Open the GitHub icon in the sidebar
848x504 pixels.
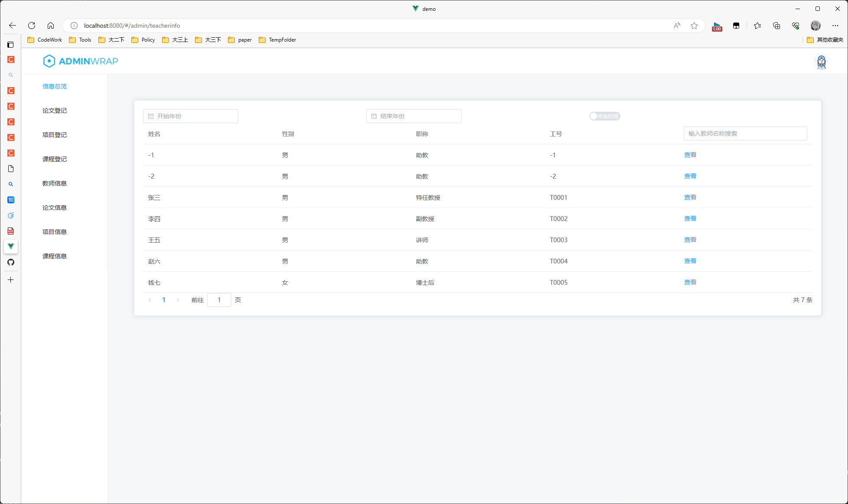click(x=10, y=262)
